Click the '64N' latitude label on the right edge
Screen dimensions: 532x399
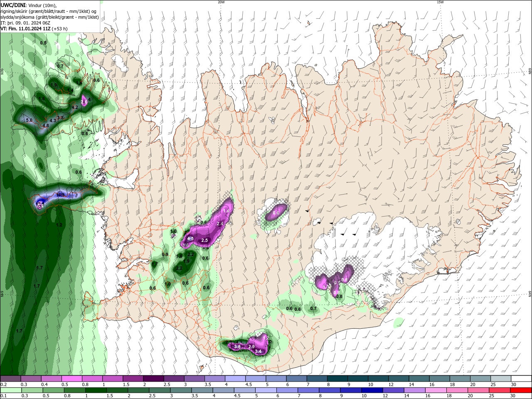click(x=530, y=294)
